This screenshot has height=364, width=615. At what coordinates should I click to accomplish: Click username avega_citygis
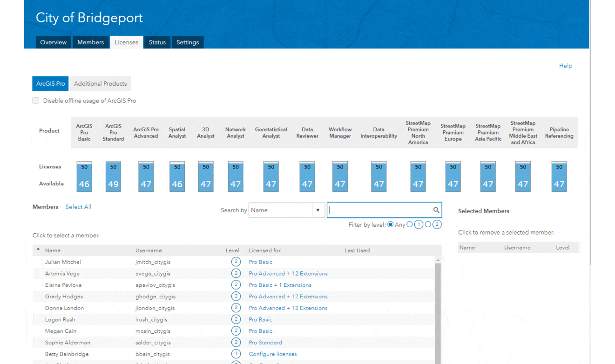click(153, 273)
